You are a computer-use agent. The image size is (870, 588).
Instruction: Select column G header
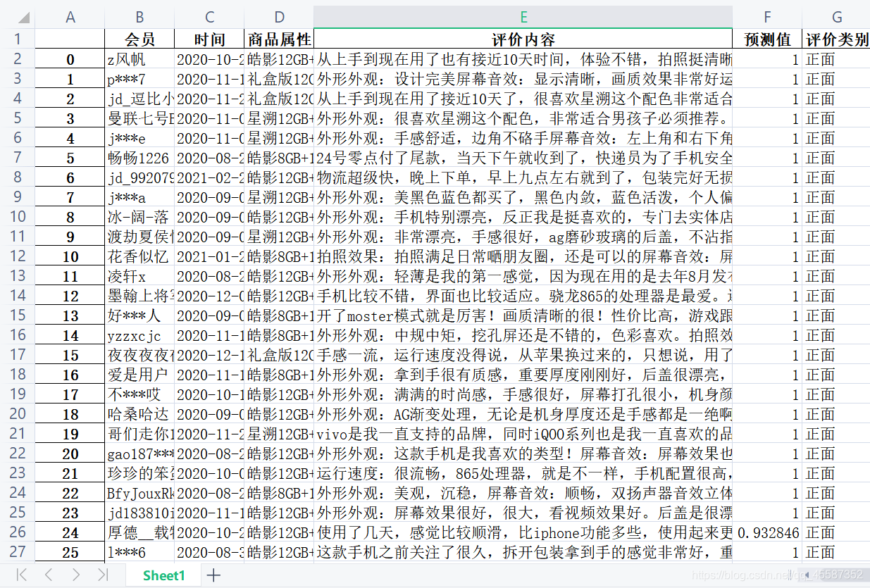click(x=836, y=18)
